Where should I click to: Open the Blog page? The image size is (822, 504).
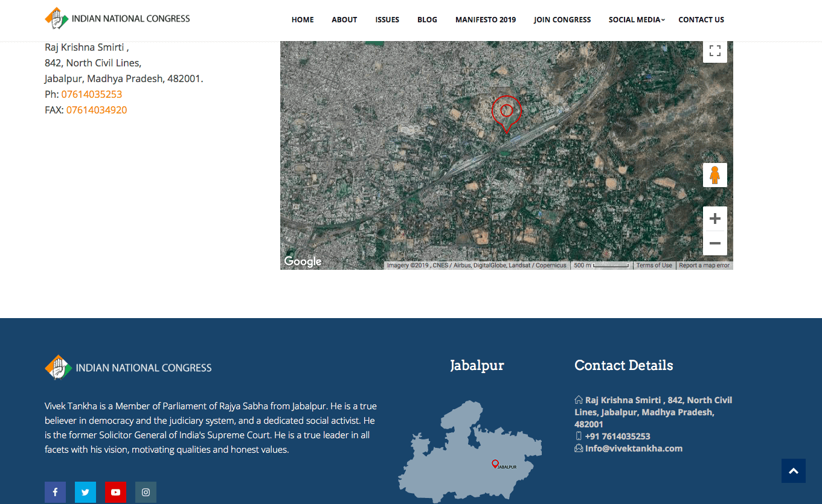coord(427,20)
